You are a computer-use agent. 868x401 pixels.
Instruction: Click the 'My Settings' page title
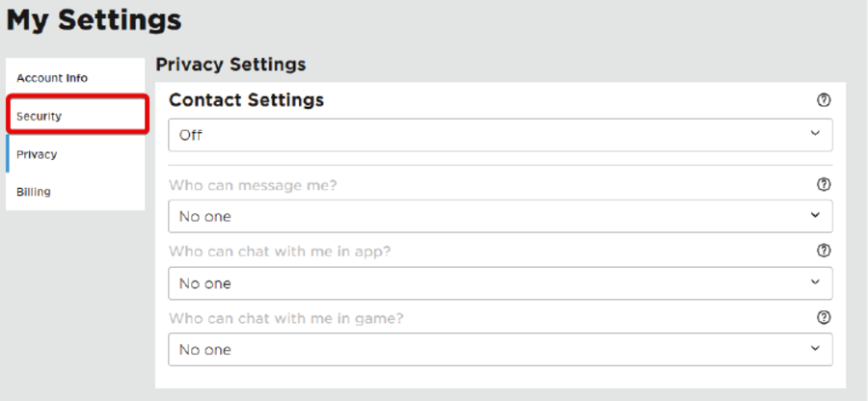pos(94,20)
